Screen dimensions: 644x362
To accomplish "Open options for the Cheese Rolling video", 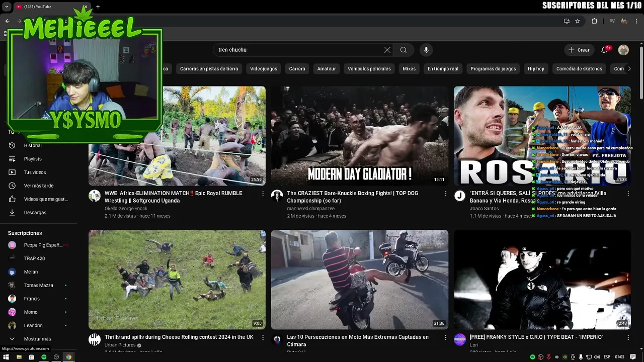I will click(x=263, y=337).
